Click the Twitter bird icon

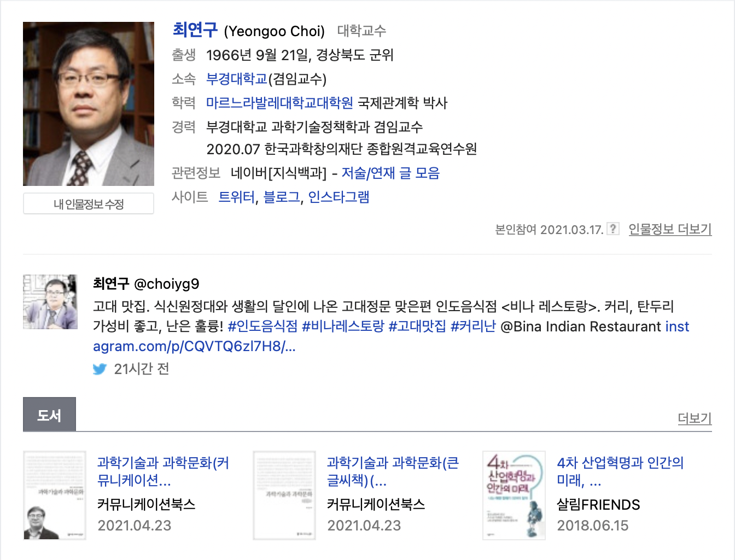[x=100, y=369]
